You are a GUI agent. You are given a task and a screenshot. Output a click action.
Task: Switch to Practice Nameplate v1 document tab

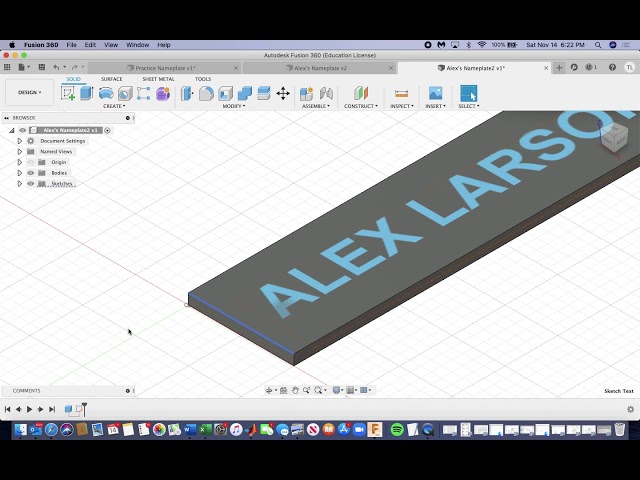coord(164,68)
